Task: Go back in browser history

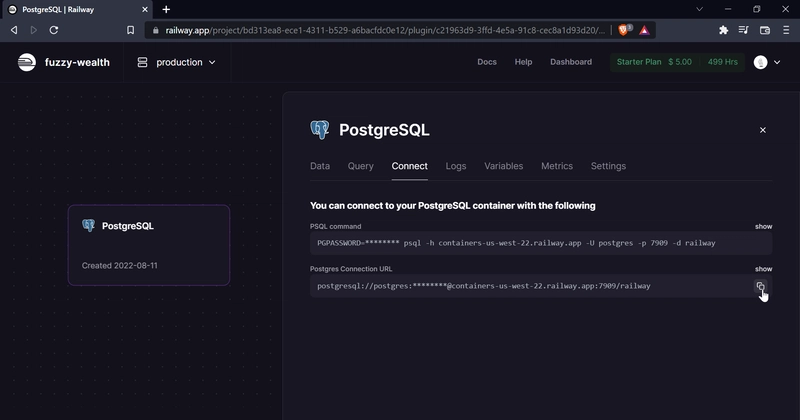Action: [x=14, y=30]
